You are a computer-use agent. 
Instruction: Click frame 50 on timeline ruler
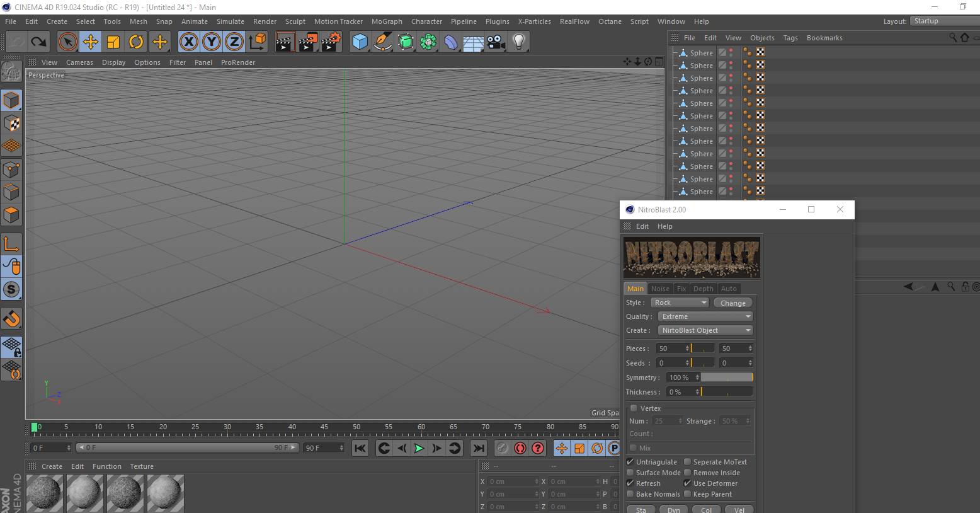[356, 427]
